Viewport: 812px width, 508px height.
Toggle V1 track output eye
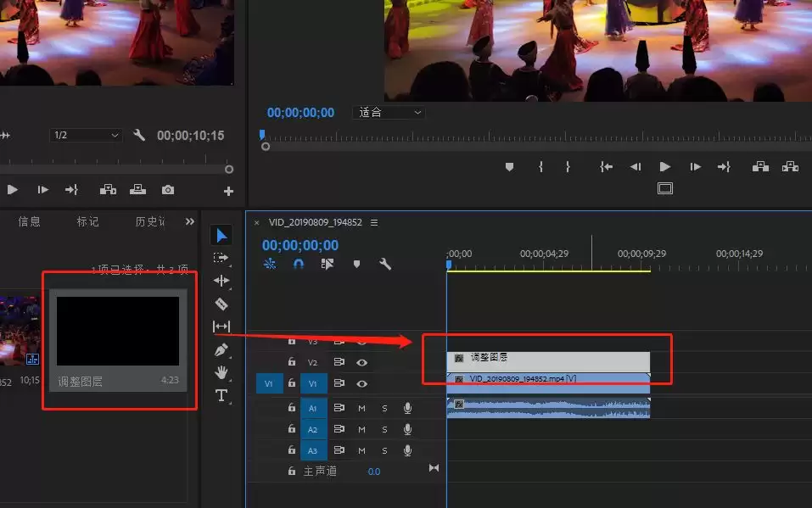[362, 383]
